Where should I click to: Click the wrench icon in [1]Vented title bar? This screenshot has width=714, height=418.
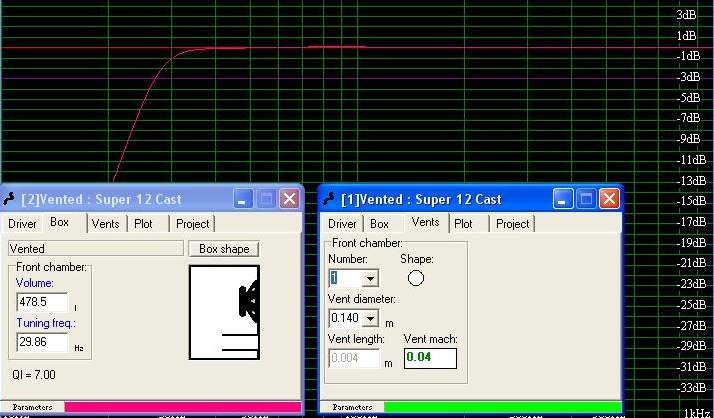click(x=328, y=199)
